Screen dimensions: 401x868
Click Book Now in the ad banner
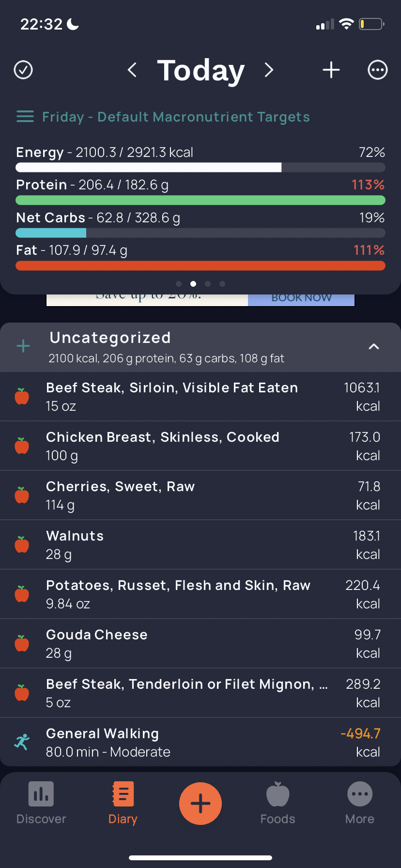click(x=301, y=299)
